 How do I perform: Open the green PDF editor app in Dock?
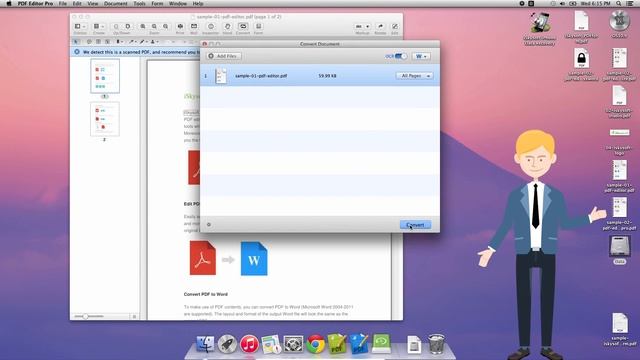[337, 343]
